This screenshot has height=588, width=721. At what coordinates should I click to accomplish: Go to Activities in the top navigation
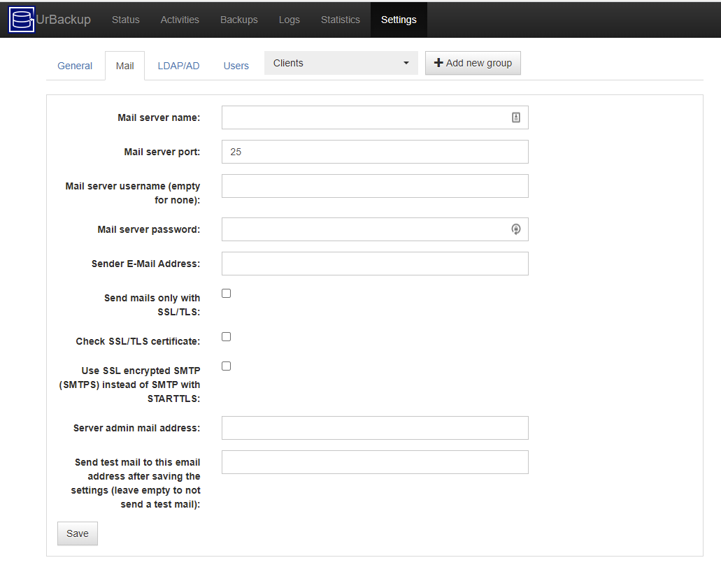(x=180, y=20)
